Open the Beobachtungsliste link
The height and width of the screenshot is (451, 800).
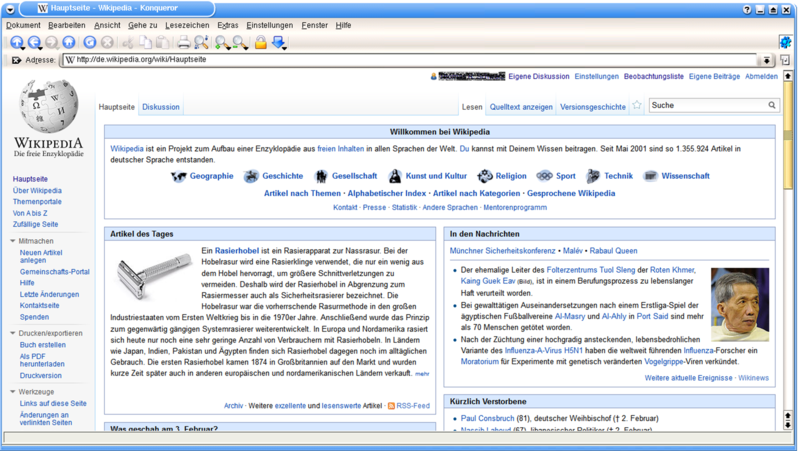tap(654, 77)
